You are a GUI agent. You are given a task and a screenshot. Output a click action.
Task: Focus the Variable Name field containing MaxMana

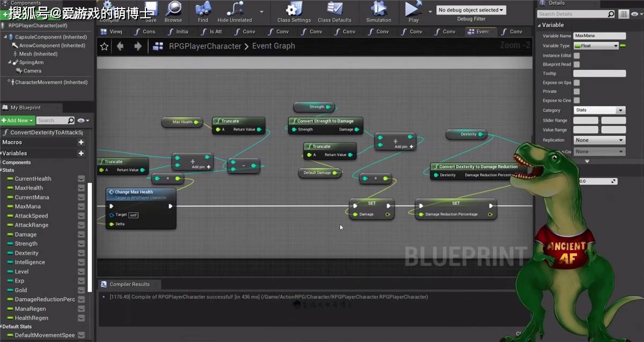click(599, 36)
